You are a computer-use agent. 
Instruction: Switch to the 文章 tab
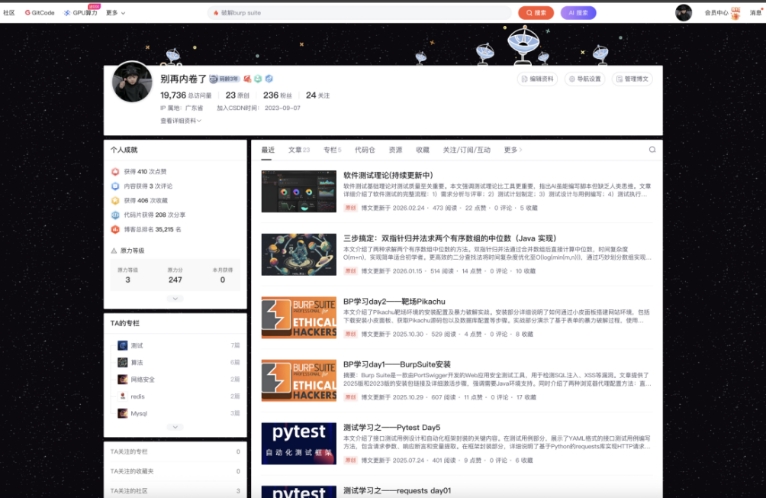tap(299, 150)
